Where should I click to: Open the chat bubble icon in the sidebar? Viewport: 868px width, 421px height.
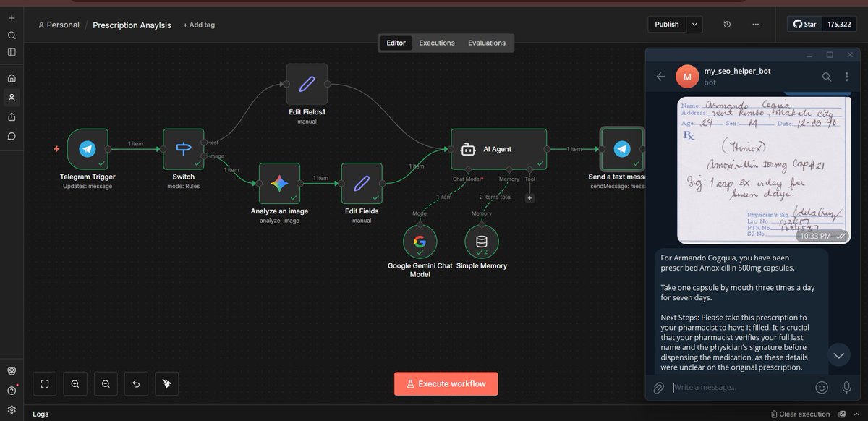[x=12, y=136]
